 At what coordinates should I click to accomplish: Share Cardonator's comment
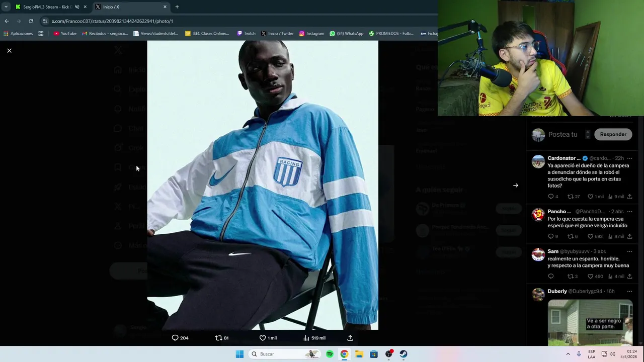[x=629, y=197]
